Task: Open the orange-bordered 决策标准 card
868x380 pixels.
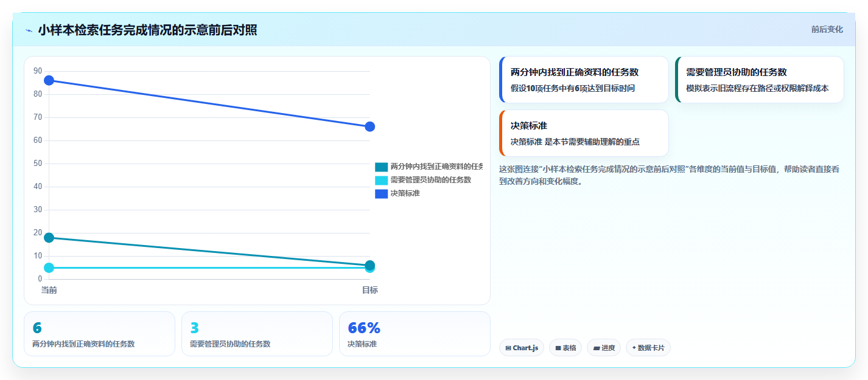Action: tap(584, 133)
